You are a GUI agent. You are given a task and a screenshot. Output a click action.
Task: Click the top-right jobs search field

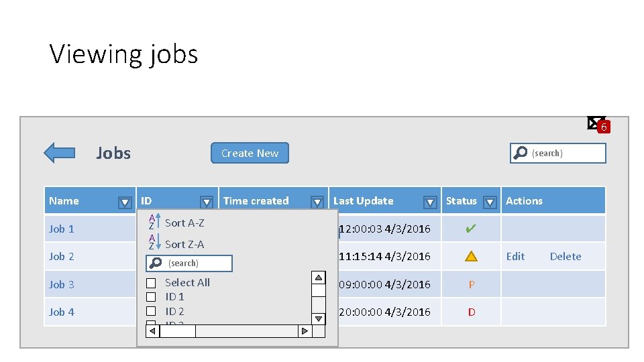click(x=567, y=153)
